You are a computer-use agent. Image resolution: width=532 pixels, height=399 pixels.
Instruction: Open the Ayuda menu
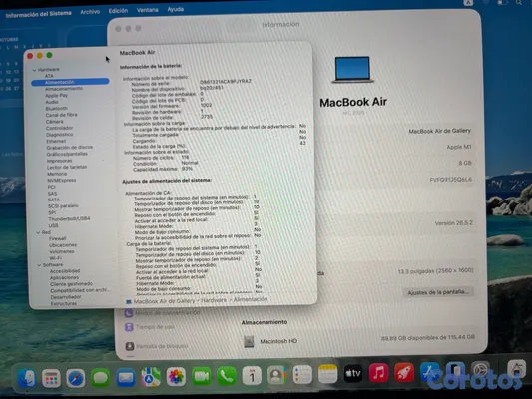tap(175, 9)
